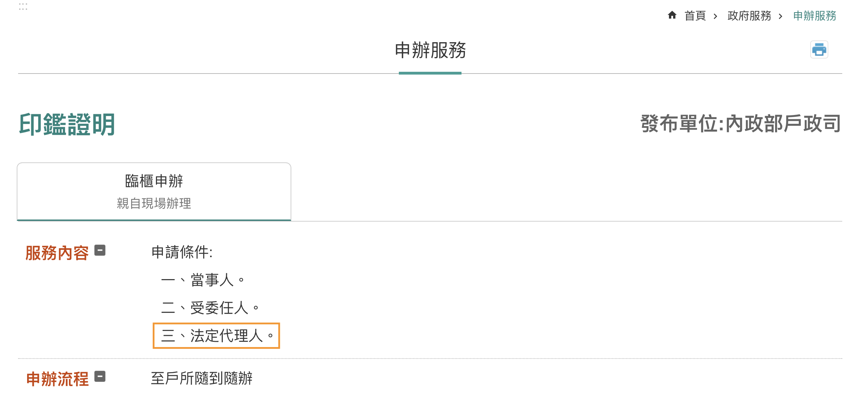Collapse the 申辦流程 section with its minus icon
The height and width of the screenshot is (400, 868).
tap(100, 377)
